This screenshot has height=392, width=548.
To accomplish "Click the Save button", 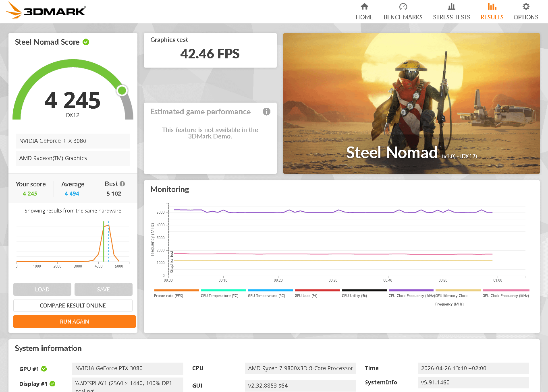I will coord(103,289).
